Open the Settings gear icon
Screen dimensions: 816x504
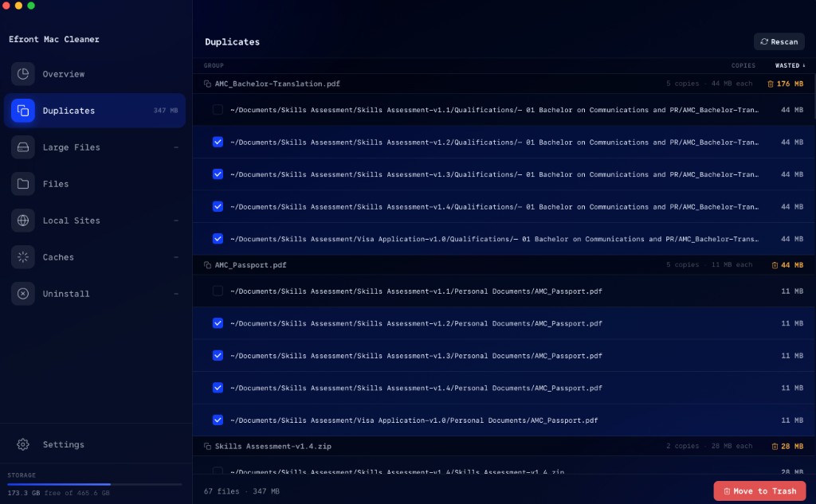(x=23, y=444)
